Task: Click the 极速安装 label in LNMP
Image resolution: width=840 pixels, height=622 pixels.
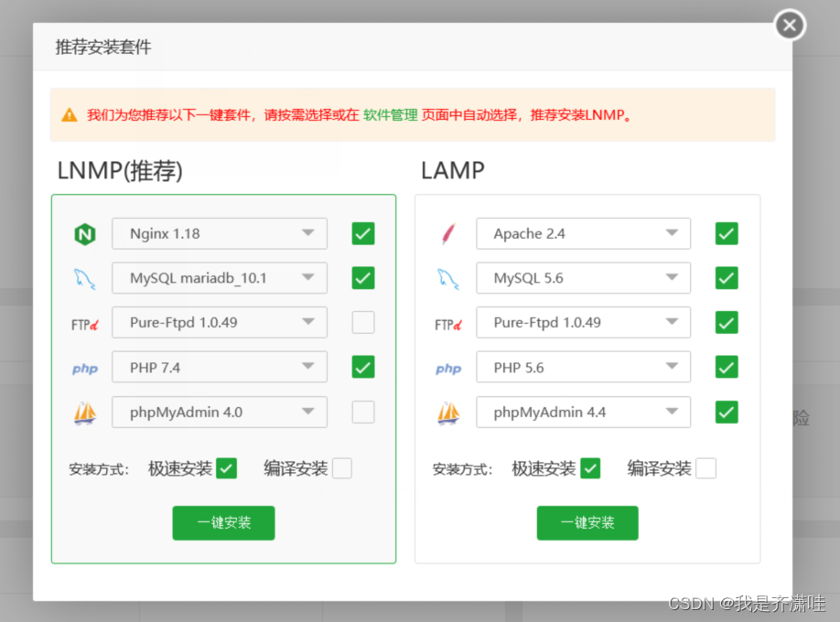Action: 180,468
